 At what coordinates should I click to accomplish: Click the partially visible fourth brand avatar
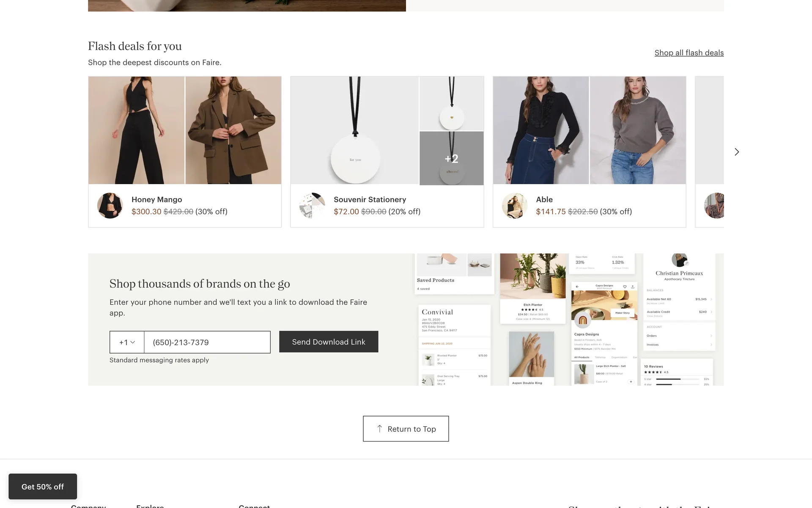(x=715, y=206)
